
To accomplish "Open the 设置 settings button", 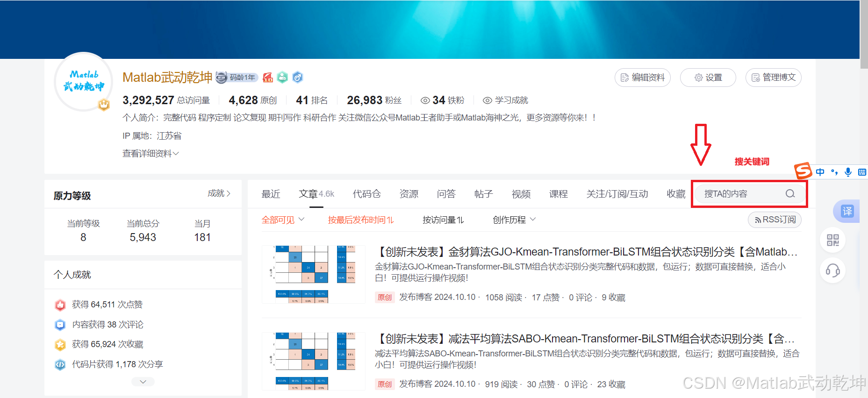I will 708,78.
